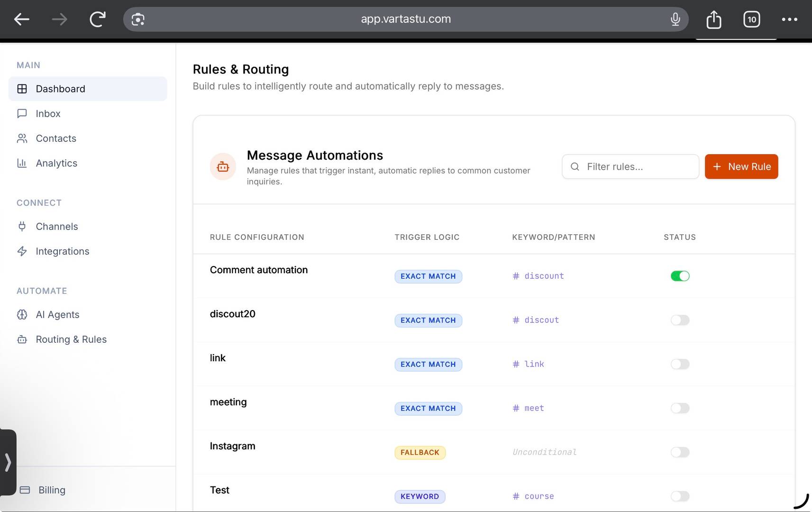Enable the discout20 rule toggle

point(680,320)
